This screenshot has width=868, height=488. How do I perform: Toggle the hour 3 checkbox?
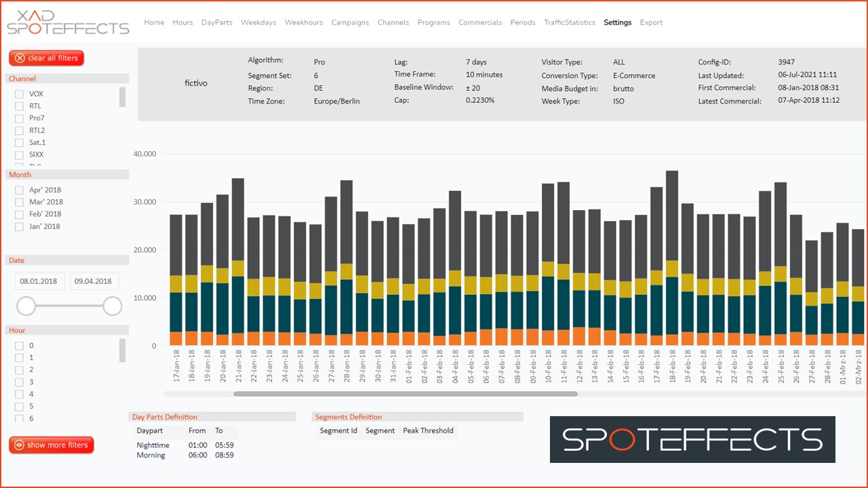(20, 382)
